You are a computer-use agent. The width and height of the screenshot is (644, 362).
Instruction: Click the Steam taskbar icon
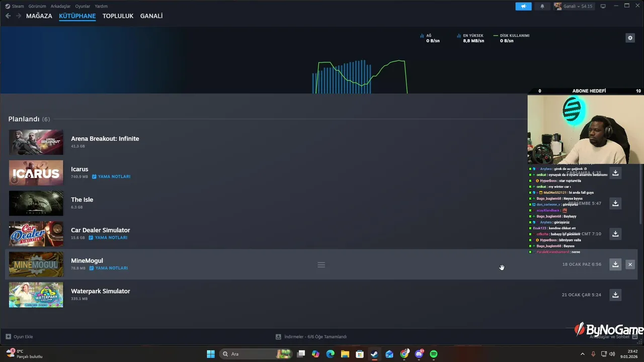tap(374, 354)
